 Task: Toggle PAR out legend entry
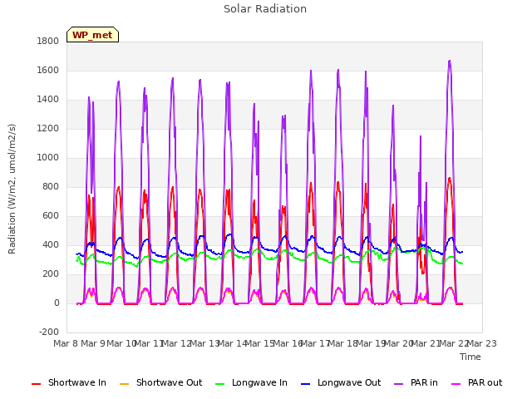[476, 383]
